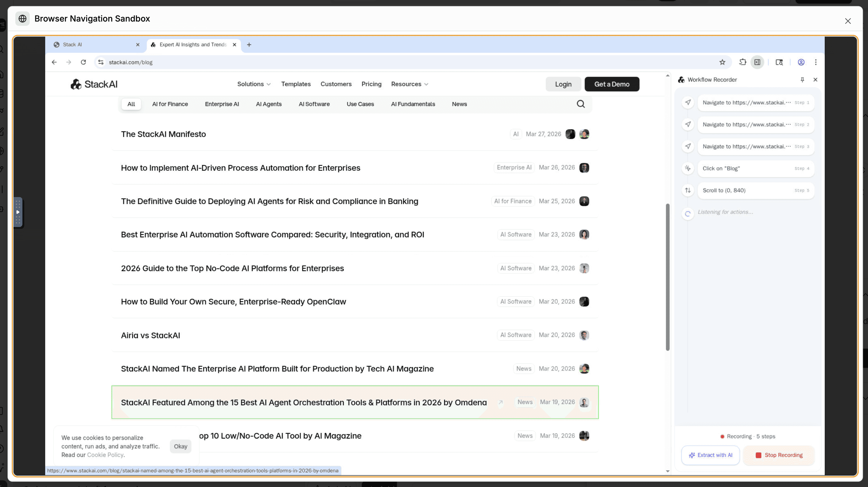Click StackAI logo in header
The width and height of the screenshot is (868, 487).
pyautogui.click(x=94, y=84)
